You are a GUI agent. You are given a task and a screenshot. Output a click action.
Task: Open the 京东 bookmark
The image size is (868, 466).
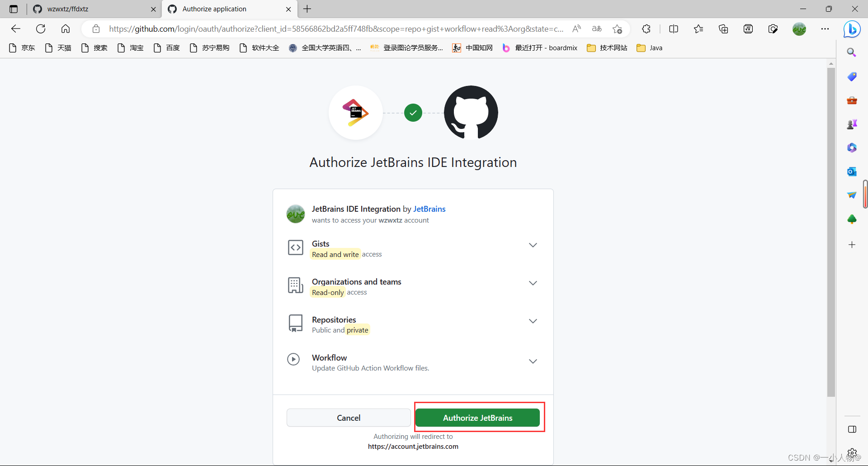pos(22,48)
